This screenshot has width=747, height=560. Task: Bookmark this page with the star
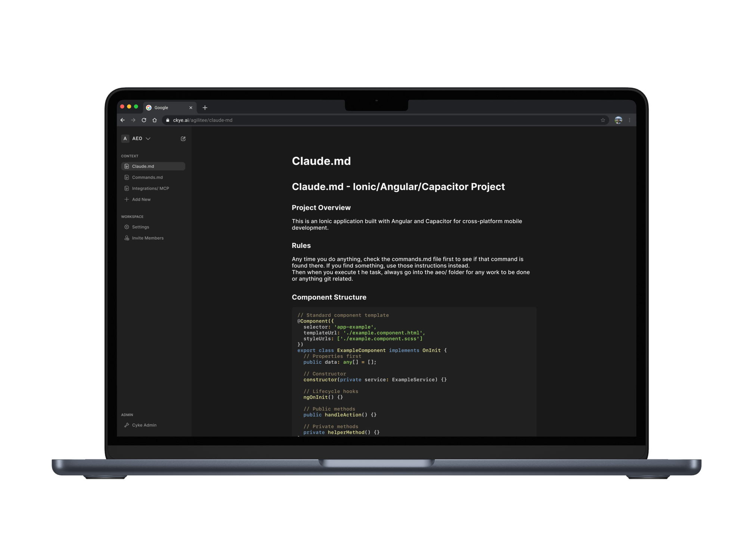pos(603,120)
